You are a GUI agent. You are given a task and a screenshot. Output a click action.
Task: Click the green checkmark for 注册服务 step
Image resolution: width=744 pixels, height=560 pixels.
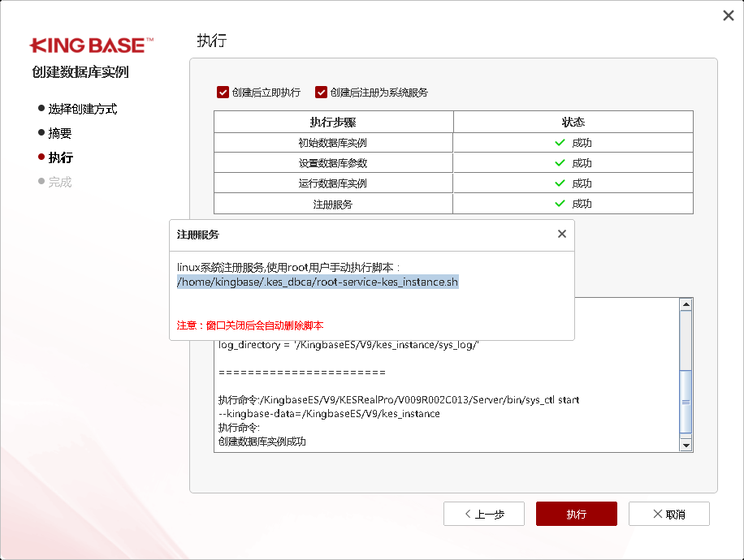pyautogui.click(x=560, y=204)
